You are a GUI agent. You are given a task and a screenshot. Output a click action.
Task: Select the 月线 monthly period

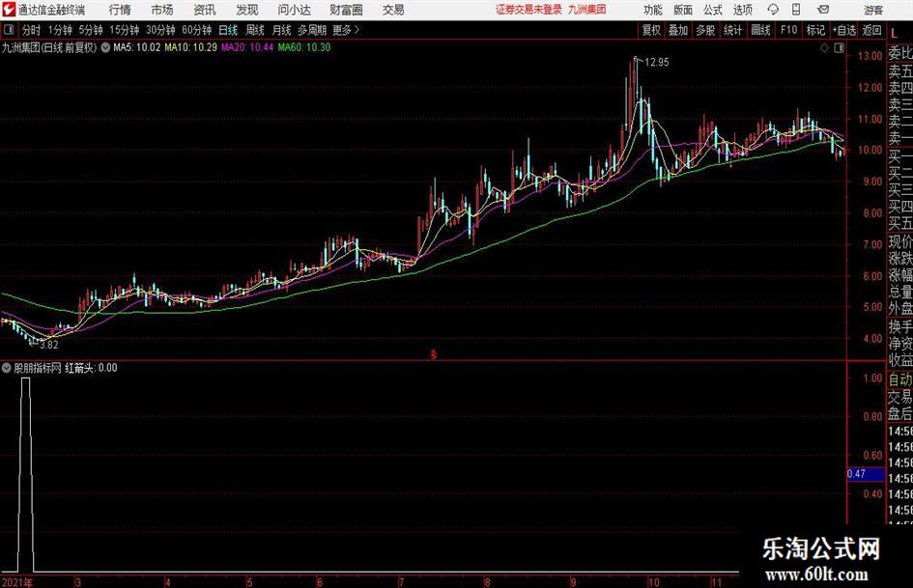coord(281,30)
